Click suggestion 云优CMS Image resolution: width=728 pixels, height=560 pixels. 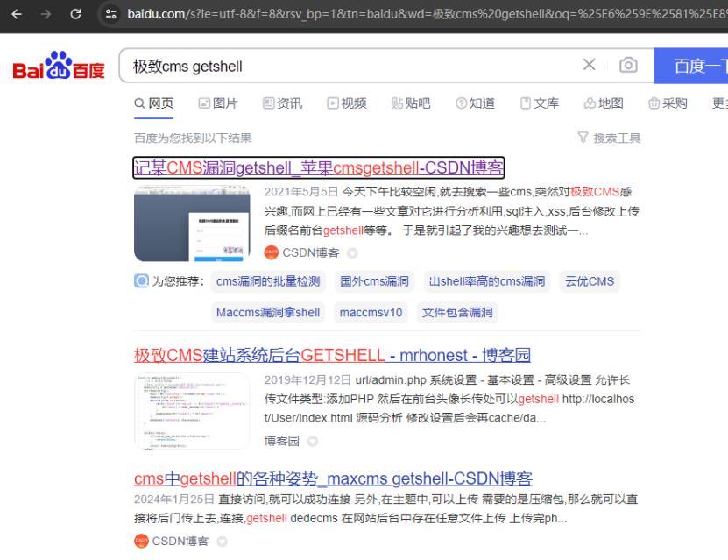click(590, 281)
